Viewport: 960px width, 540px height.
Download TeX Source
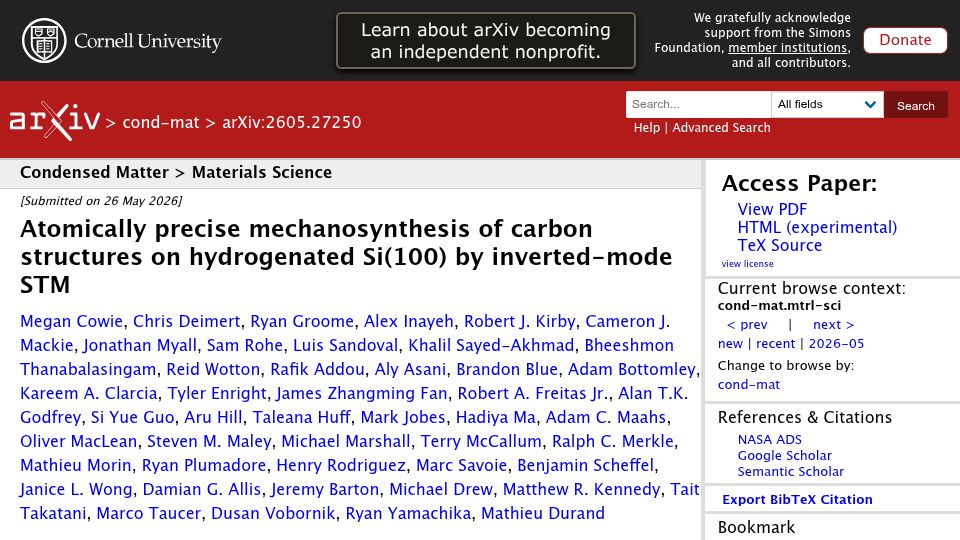[x=779, y=246]
